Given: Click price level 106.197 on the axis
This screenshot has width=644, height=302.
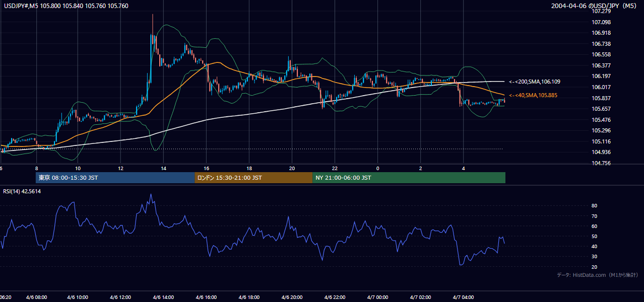Looking at the screenshot, I should pyautogui.click(x=601, y=76).
